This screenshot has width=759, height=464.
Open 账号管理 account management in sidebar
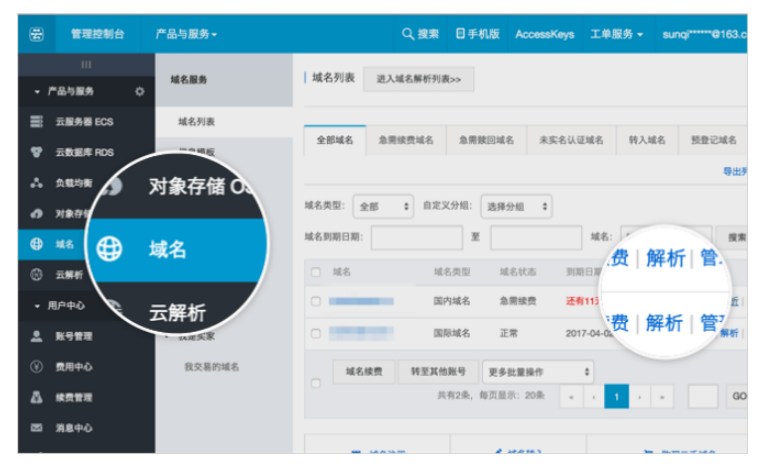coord(86,336)
